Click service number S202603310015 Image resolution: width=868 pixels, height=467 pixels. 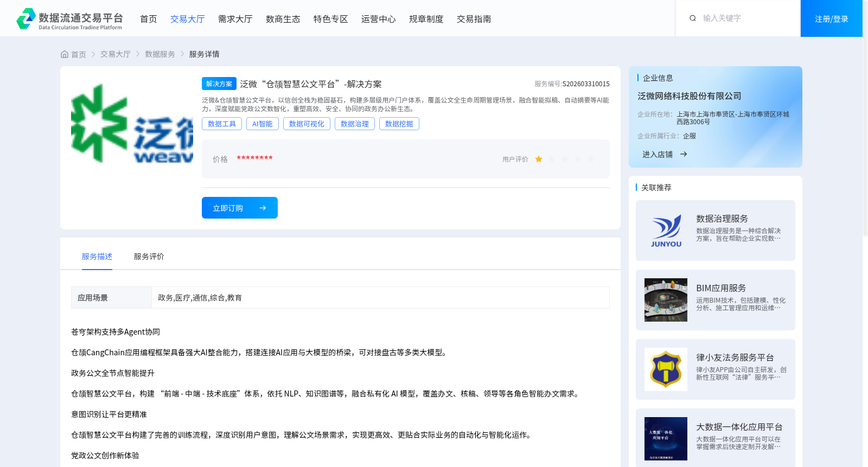click(x=586, y=84)
